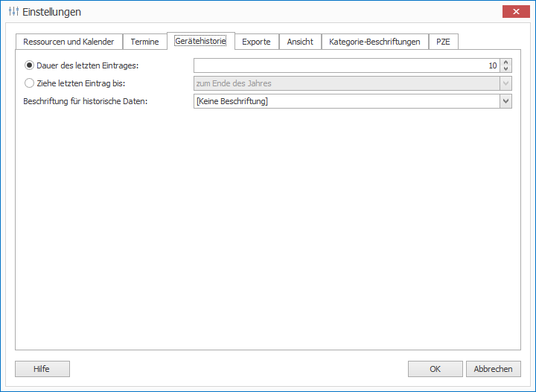Click into the duration number input field
The image size is (536, 392).
[342, 65]
